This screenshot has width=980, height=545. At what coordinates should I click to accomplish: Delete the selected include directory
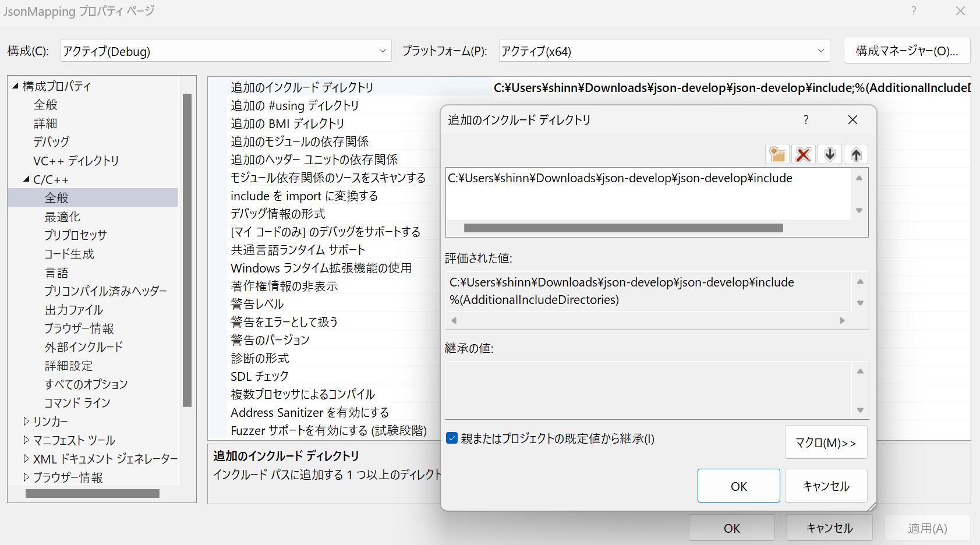803,154
